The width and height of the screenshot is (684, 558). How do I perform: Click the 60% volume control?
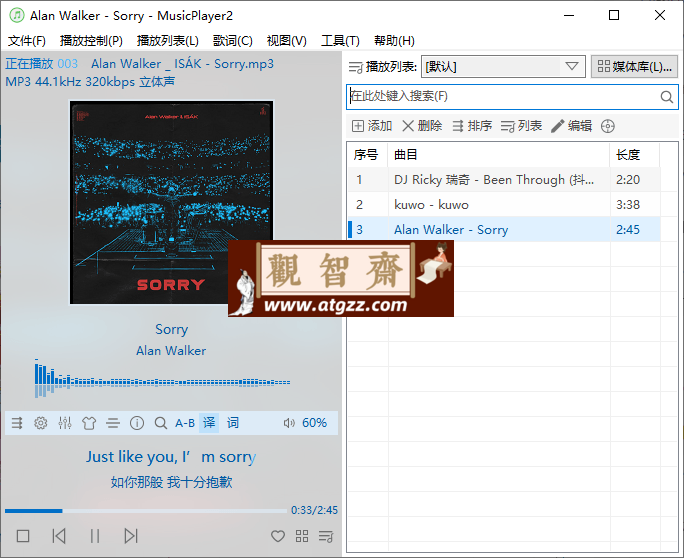(305, 423)
